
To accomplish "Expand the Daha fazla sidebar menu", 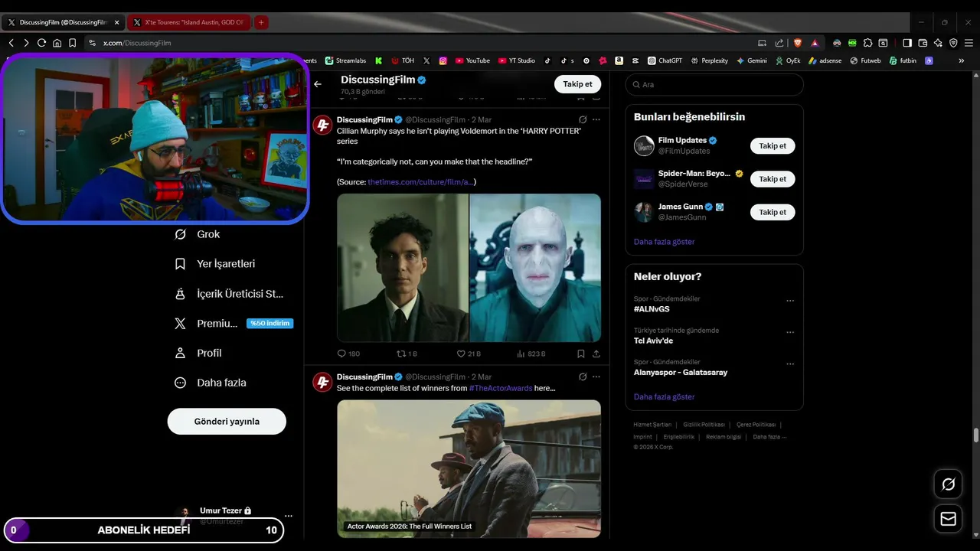I will tap(211, 383).
